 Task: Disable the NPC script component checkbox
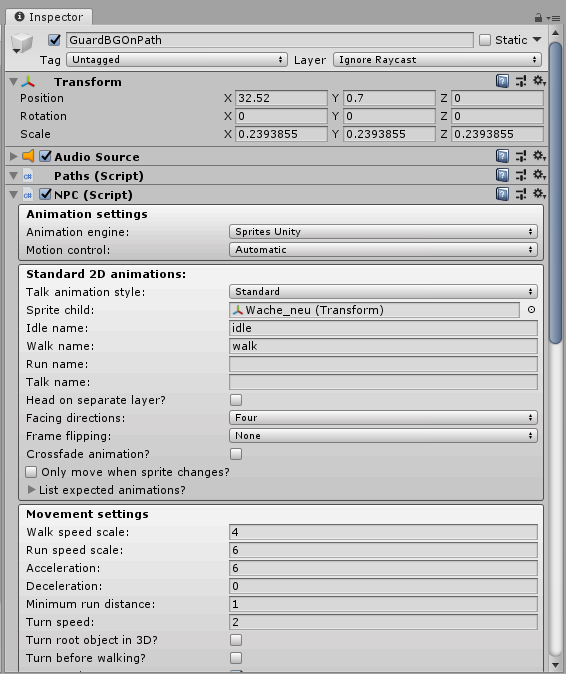coord(45,194)
